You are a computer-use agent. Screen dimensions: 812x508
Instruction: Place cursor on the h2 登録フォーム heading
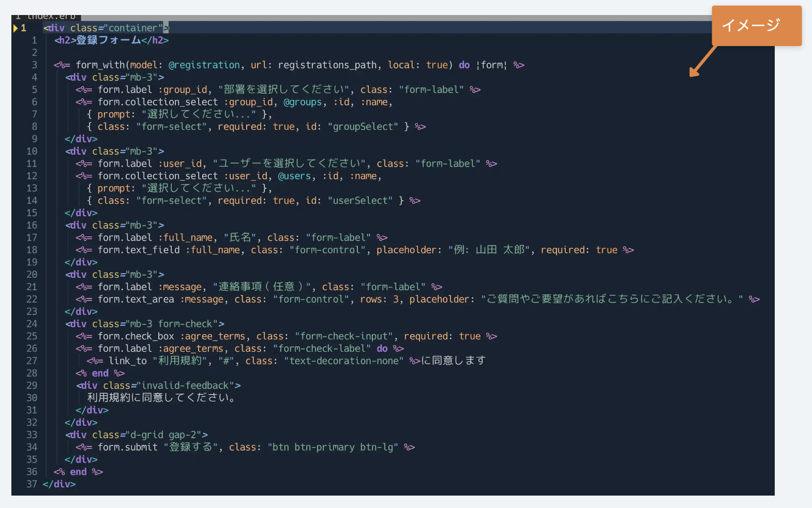coord(111,40)
